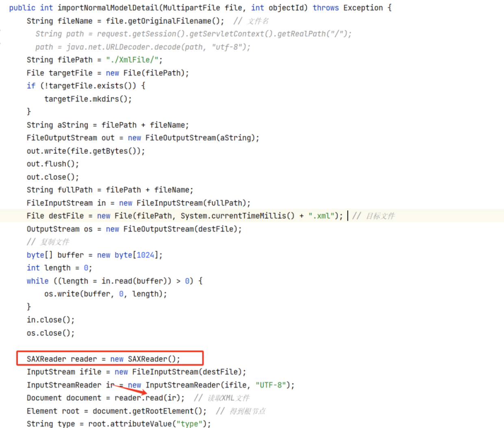Image resolution: width=504 pixels, height=428 pixels.
Task: Click the declaration "InputStream ifile"
Action: tap(64, 372)
